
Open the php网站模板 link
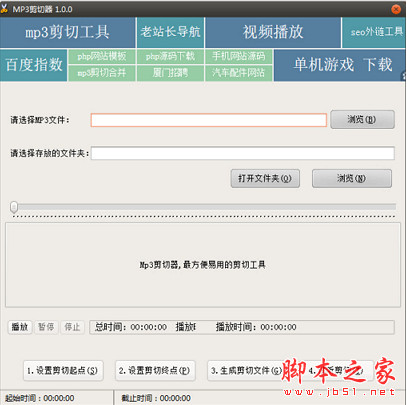tap(102, 56)
